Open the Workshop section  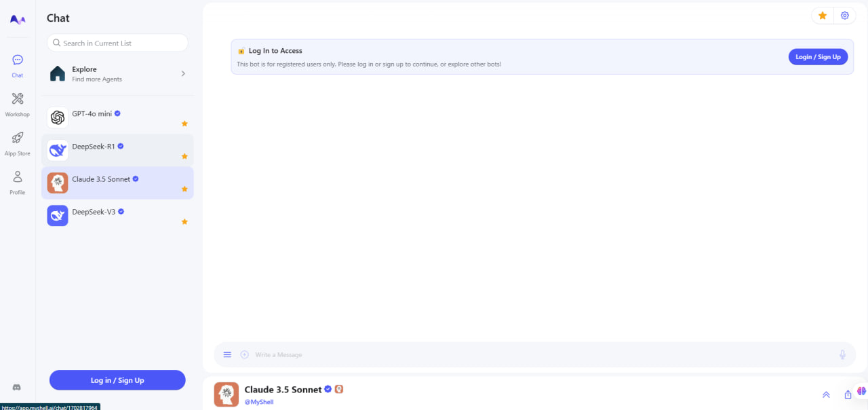(x=18, y=105)
